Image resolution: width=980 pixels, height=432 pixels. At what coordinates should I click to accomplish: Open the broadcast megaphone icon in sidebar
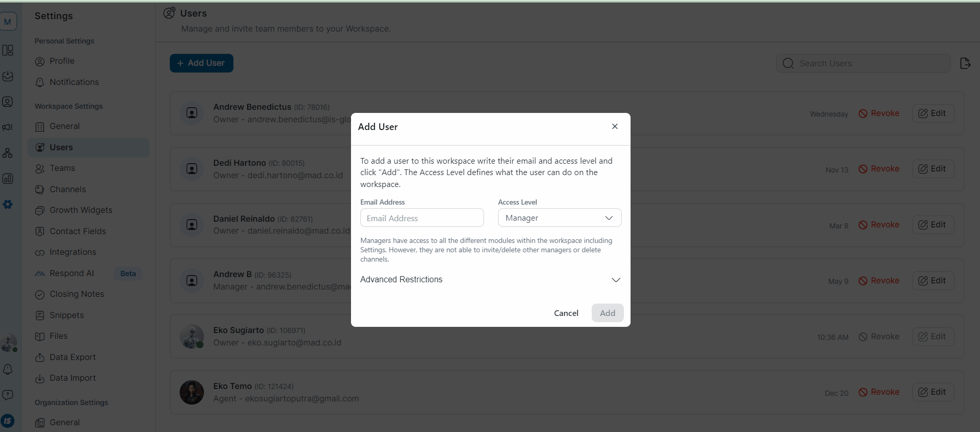8,127
